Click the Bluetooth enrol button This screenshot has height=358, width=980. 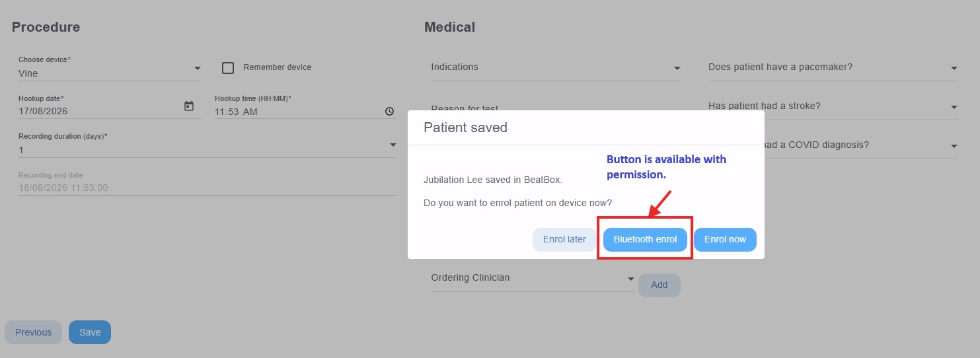pyautogui.click(x=645, y=239)
